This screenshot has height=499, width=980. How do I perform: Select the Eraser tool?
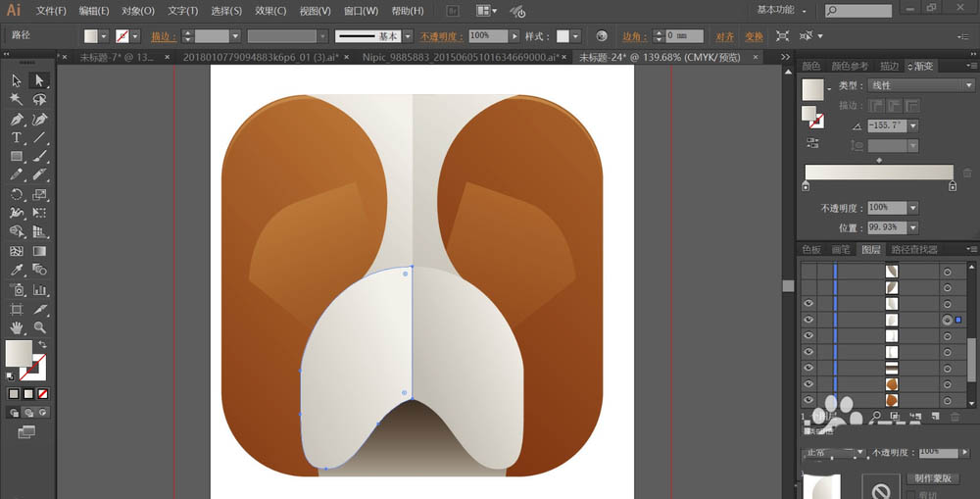39,175
